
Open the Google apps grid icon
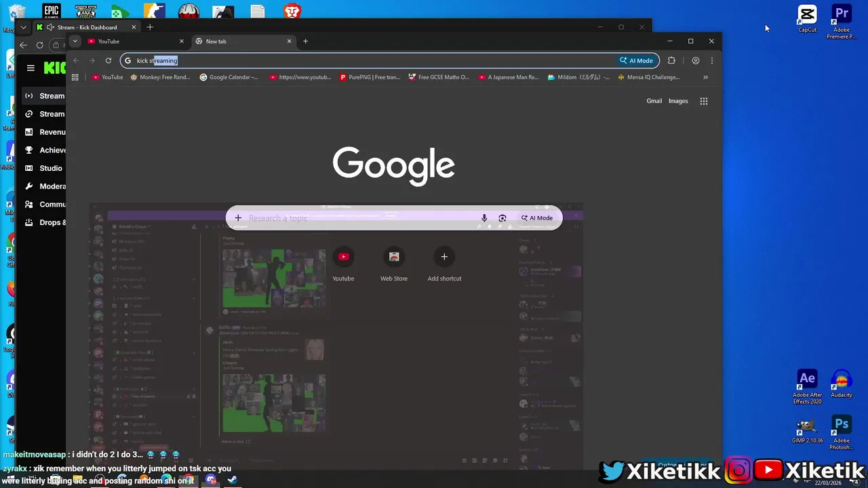pos(704,101)
